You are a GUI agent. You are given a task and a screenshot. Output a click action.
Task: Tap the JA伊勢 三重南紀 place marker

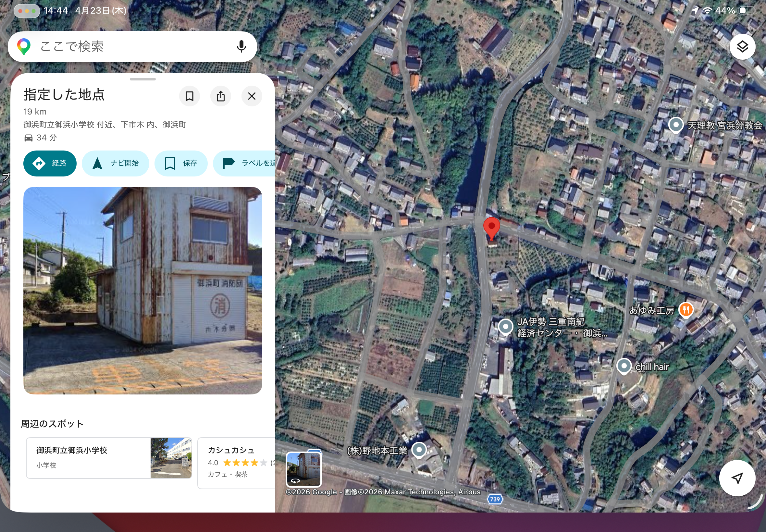pyautogui.click(x=506, y=327)
